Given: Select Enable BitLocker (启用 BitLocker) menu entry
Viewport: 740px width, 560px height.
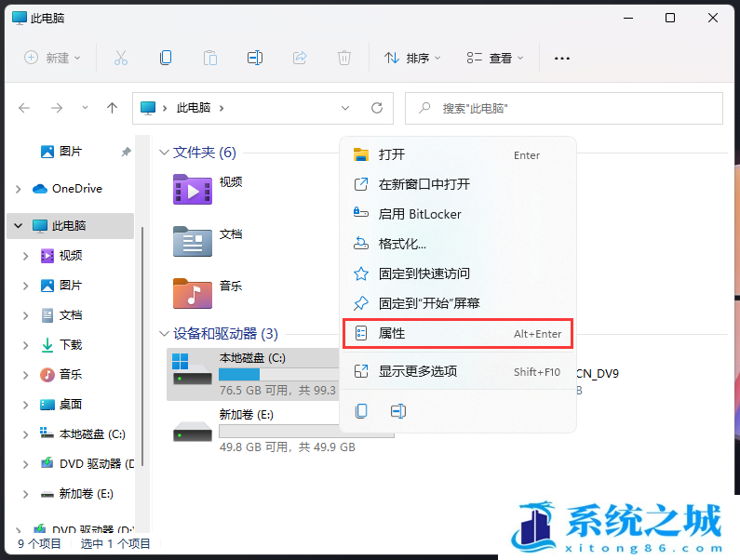Looking at the screenshot, I should click(x=419, y=214).
